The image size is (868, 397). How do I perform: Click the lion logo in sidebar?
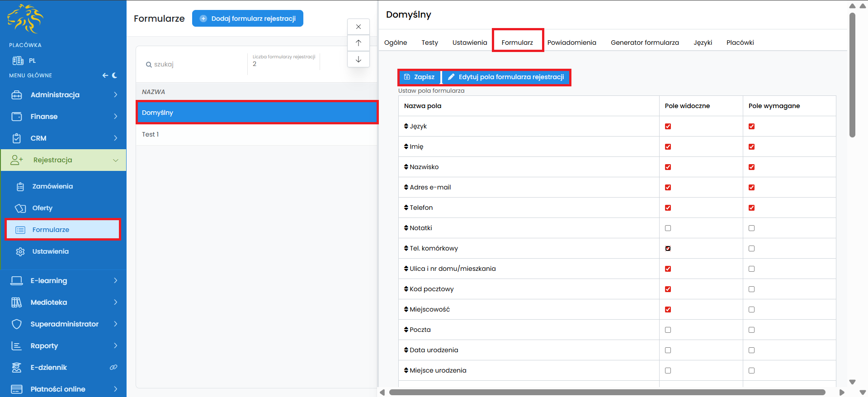pos(25,19)
